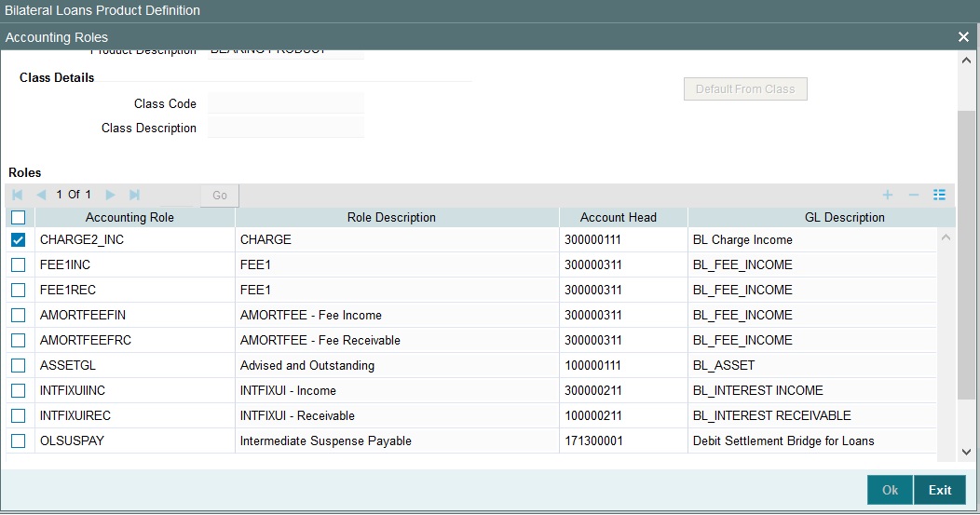The width and height of the screenshot is (980, 515).
Task: Click account head 100000111 cell
Action: [624, 365]
